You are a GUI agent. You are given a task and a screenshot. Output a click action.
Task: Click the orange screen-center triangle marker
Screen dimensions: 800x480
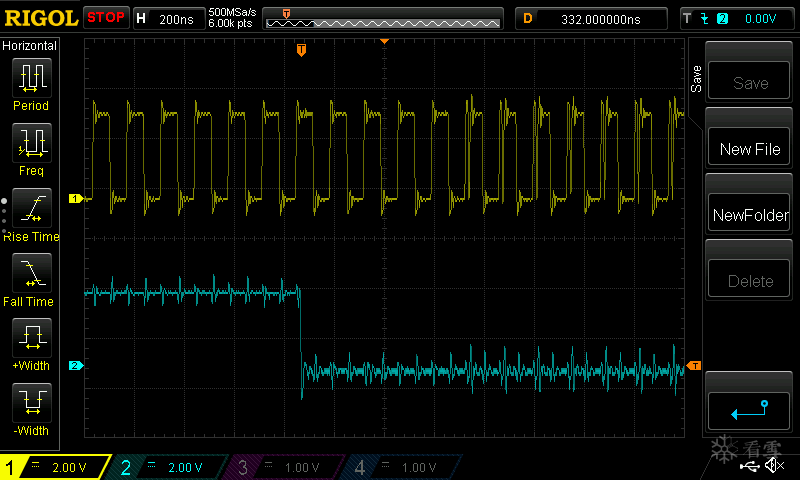(x=385, y=41)
